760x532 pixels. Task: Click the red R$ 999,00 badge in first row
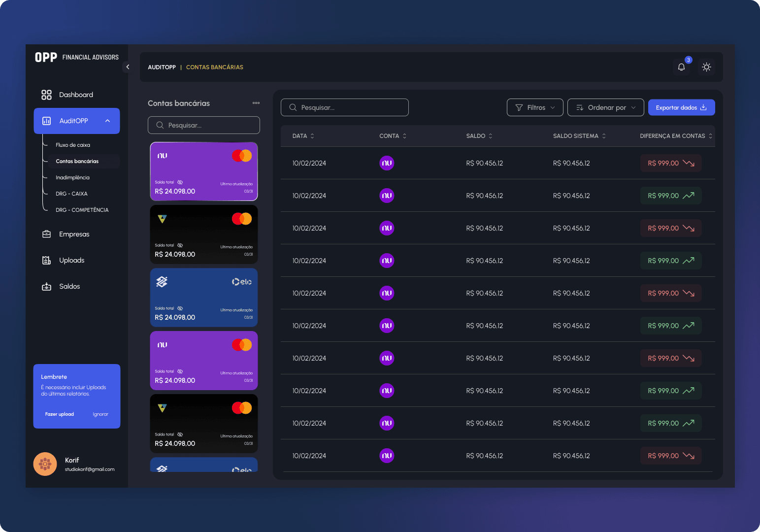point(671,163)
